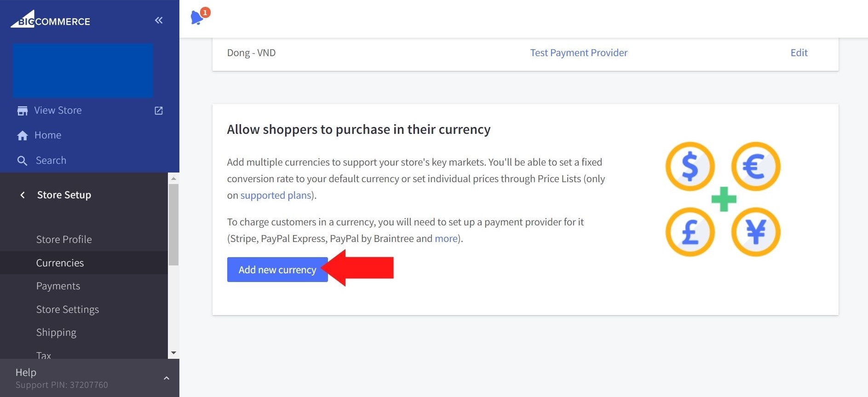Viewport: 868px width, 397px height.
Task: Click the View Store storefront icon
Action: pyautogui.click(x=22, y=111)
